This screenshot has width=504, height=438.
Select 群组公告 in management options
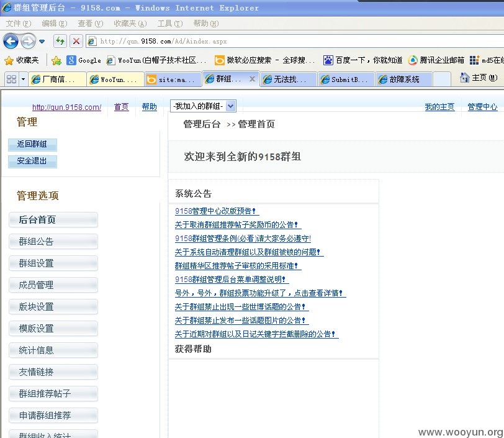(53, 242)
